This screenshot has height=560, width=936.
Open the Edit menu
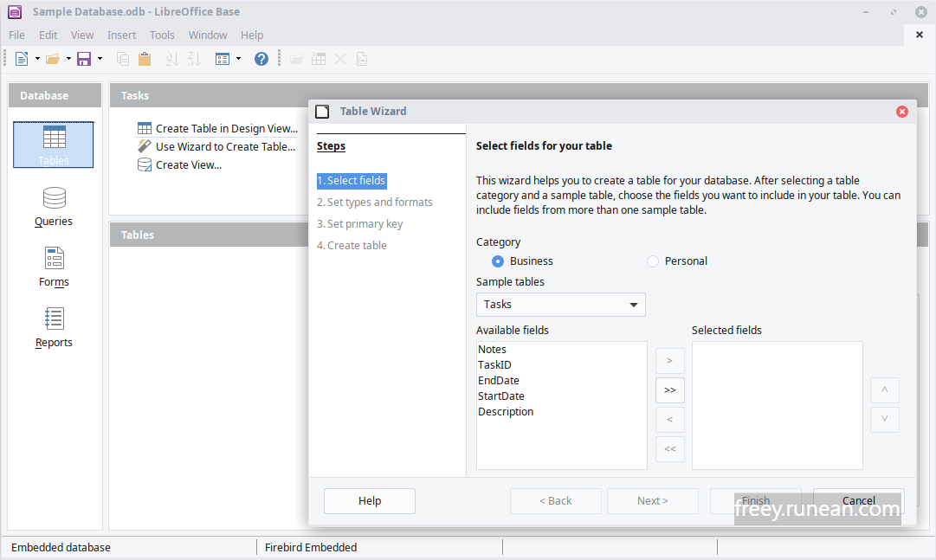48,35
